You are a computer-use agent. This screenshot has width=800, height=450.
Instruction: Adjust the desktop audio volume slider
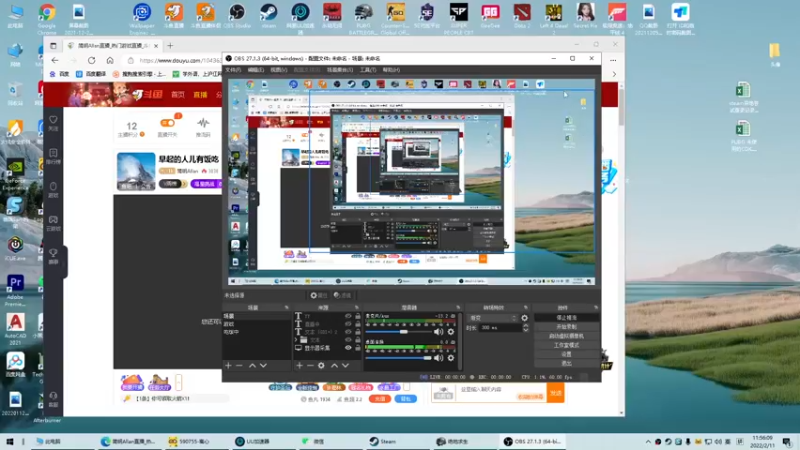coord(398,358)
